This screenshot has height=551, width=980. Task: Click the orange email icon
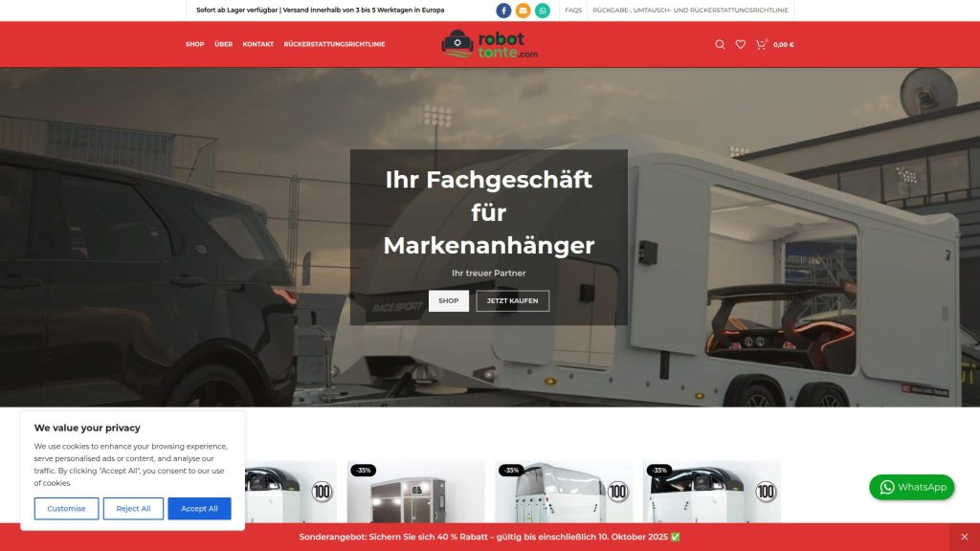tap(523, 11)
